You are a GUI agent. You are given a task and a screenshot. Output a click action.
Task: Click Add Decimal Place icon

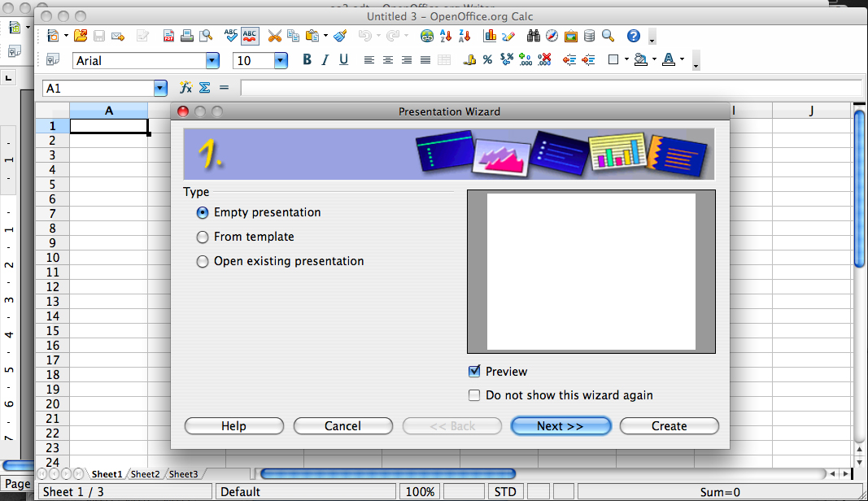pos(526,60)
